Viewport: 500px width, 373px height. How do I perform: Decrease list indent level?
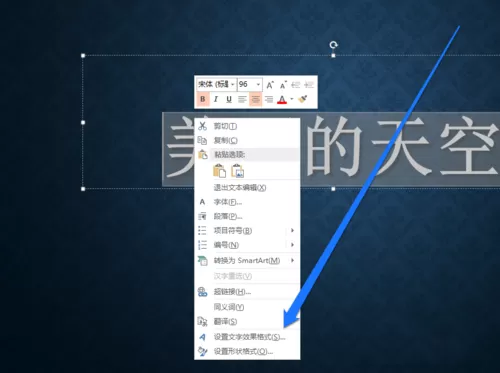coord(296,85)
